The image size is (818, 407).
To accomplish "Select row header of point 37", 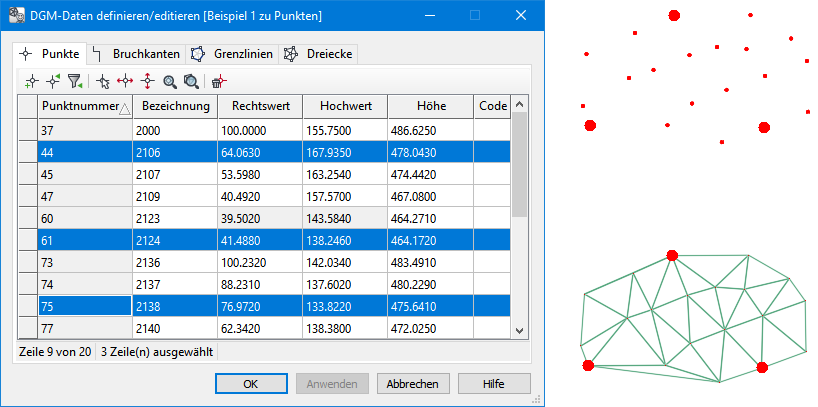I will 28,131.
